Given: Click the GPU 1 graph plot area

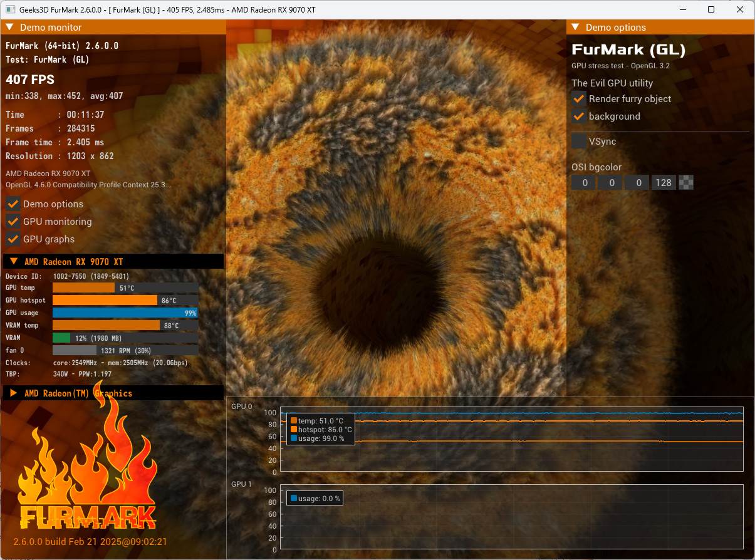Looking at the screenshot, I should pyautogui.click(x=511, y=517).
